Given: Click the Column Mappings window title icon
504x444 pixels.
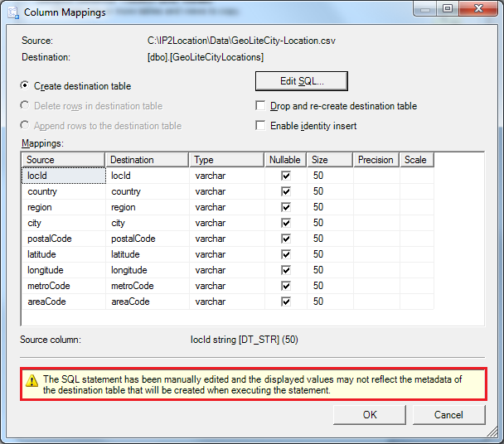Looking at the screenshot, I should click(13, 12).
